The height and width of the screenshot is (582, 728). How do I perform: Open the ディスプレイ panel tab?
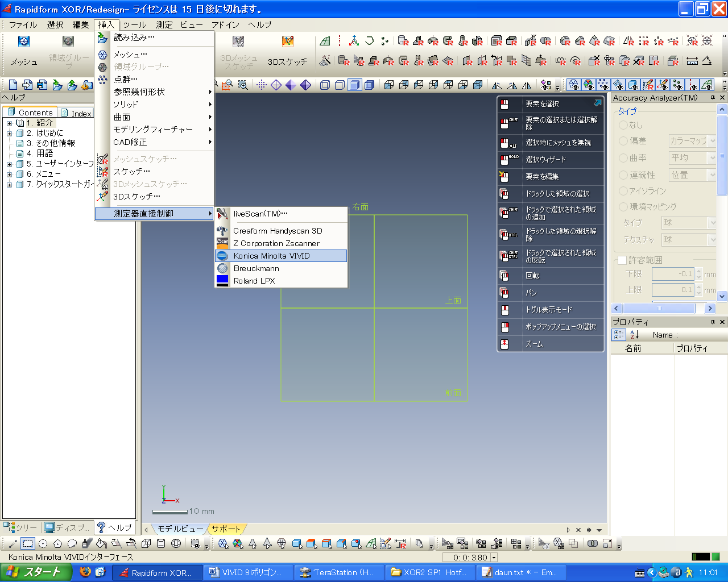(x=68, y=527)
